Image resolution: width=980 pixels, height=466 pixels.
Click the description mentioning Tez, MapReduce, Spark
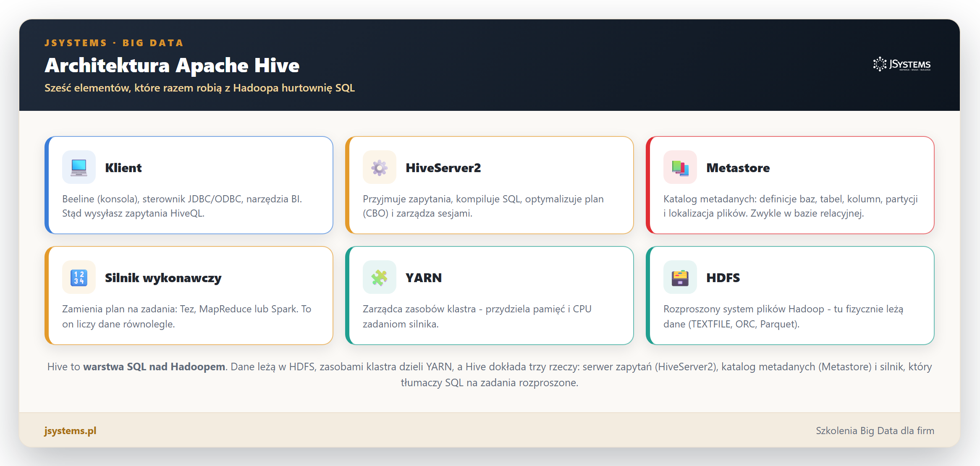click(186, 317)
